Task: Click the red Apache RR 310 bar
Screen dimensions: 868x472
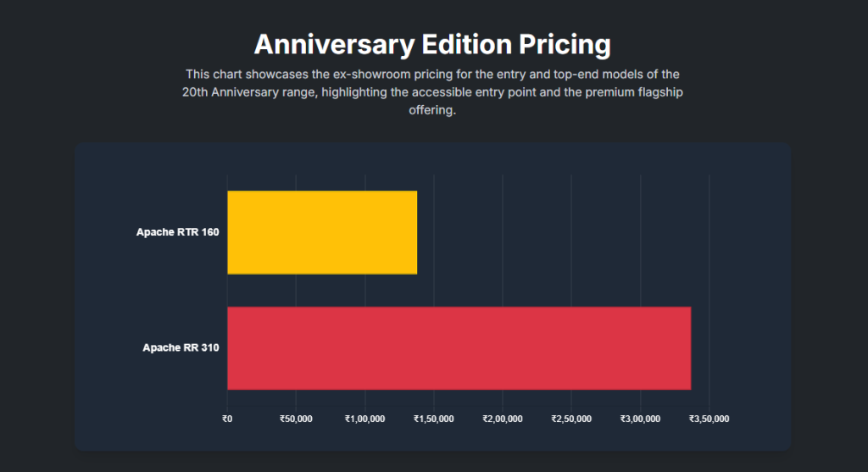Action: 459,347
